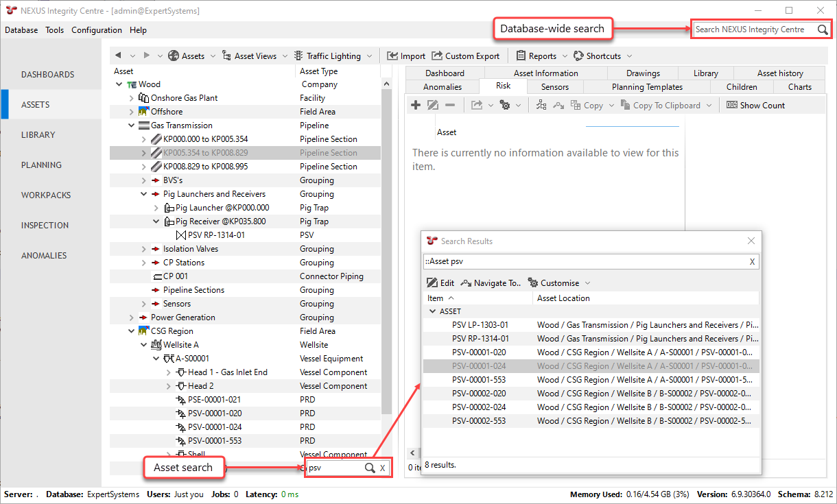Click the Import toolbar button
This screenshot has width=837, height=504.
pos(406,56)
